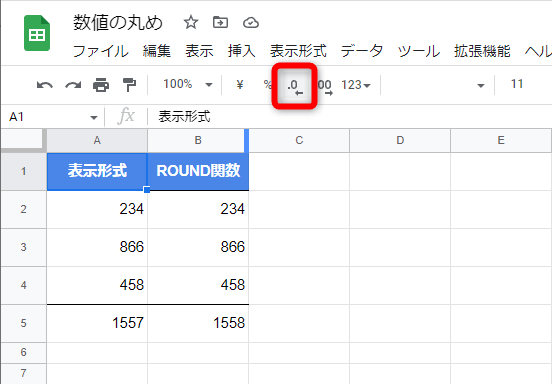This screenshot has height=384, width=552.
Task: Select column C header
Action: 299,140
